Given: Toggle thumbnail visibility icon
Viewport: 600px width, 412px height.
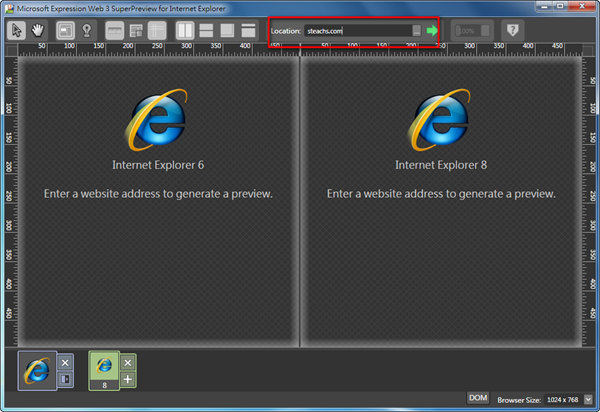Looking at the screenshot, I should 136,30.
